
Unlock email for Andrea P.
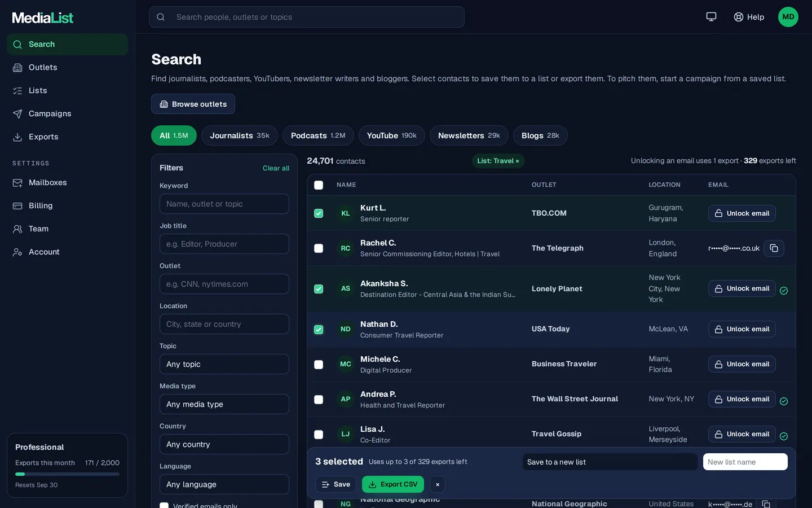(x=742, y=399)
